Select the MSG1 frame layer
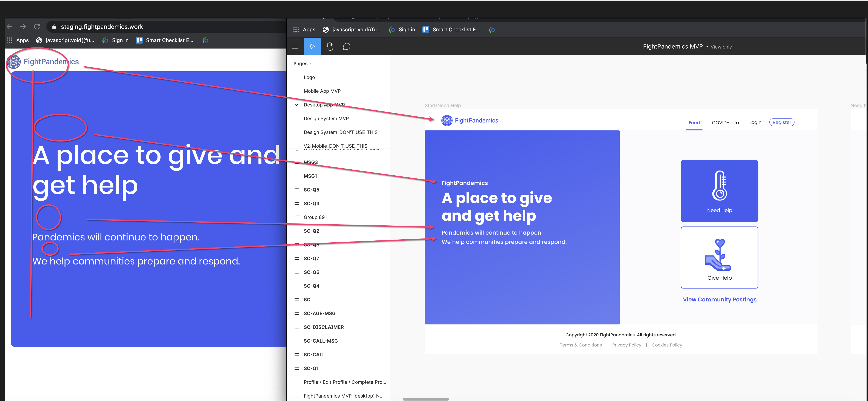Viewport: 868px width, 401px height. [x=310, y=176]
